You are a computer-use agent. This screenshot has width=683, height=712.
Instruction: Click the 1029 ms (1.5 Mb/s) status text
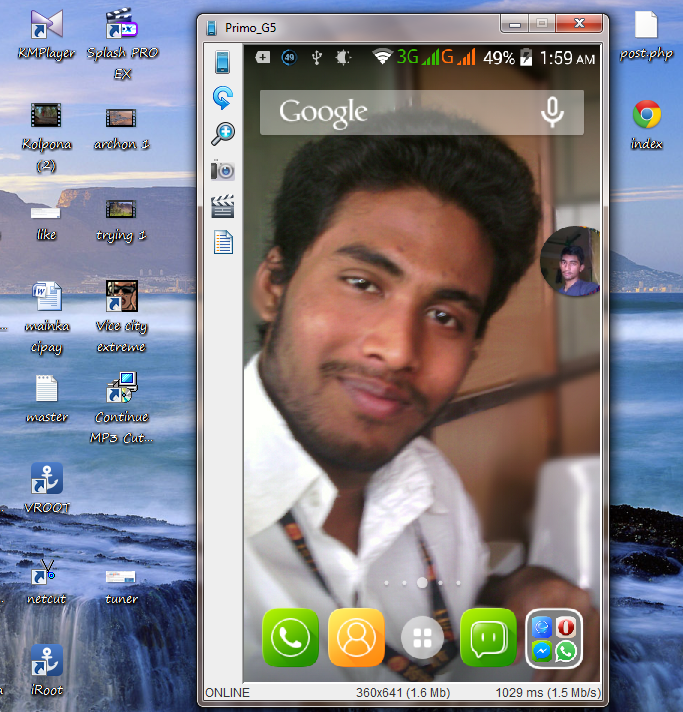pyautogui.click(x=548, y=692)
